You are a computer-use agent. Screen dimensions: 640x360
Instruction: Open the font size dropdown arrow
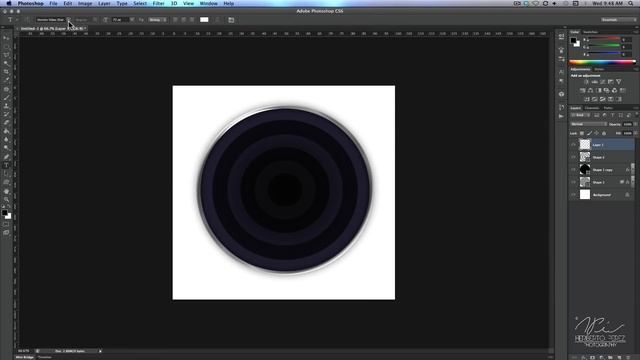click(132, 20)
